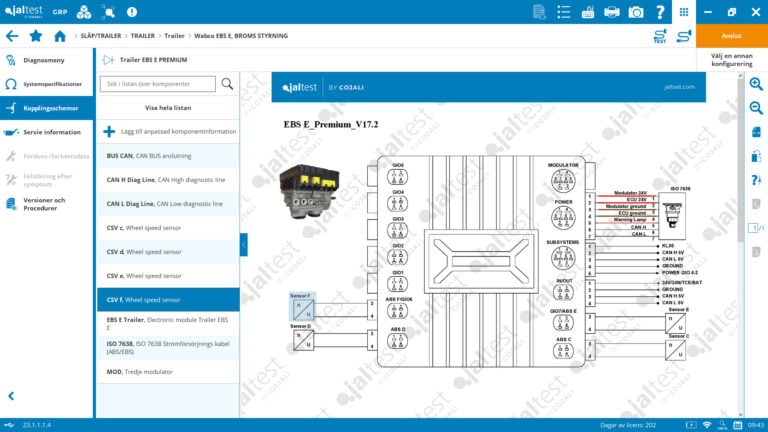
Task: Open the on-screen keyboard icon
Action: [588, 12]
